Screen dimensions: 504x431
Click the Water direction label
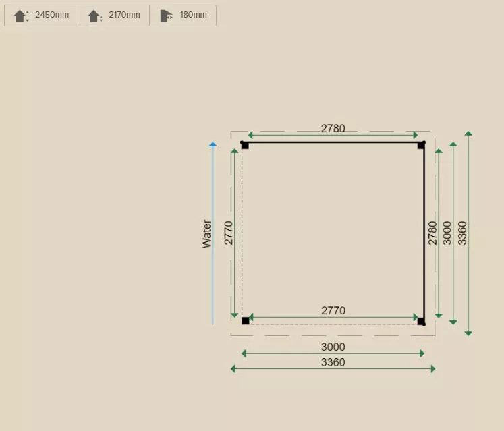(206, 233)
